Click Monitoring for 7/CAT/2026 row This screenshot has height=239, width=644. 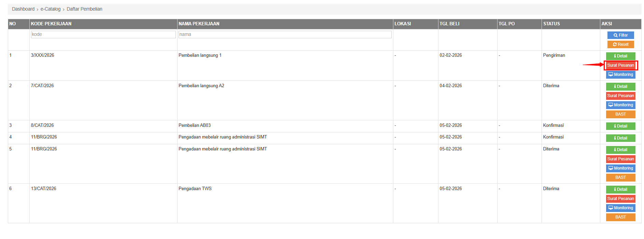pos(620,105)
